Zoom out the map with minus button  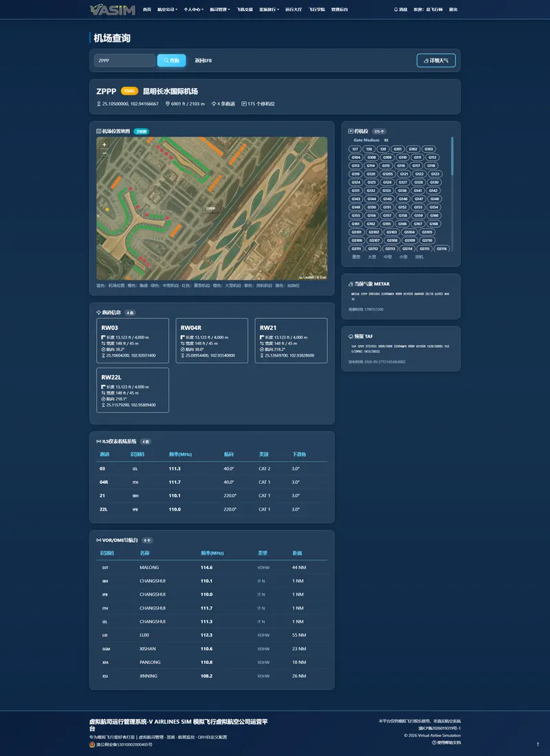(x=104, y=153)
